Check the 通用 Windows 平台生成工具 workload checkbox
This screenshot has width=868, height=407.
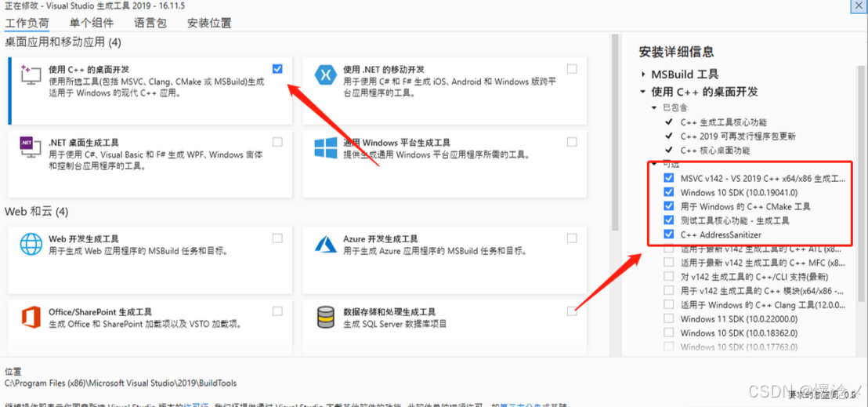point(572,141)
